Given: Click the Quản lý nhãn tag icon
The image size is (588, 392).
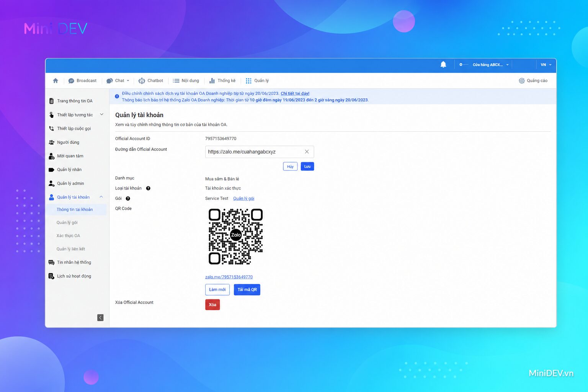Looking at the screenshot, I should pyautogui.click(x=52, y=170).
